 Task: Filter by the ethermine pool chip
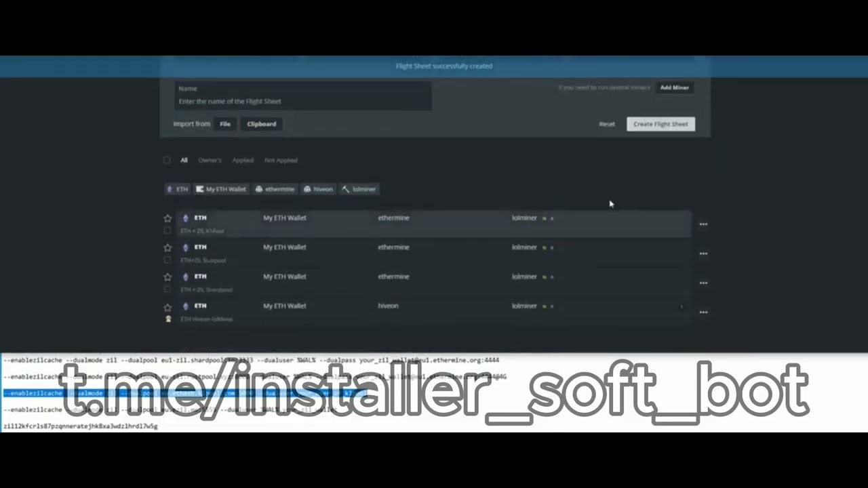(x=275, y=189)
